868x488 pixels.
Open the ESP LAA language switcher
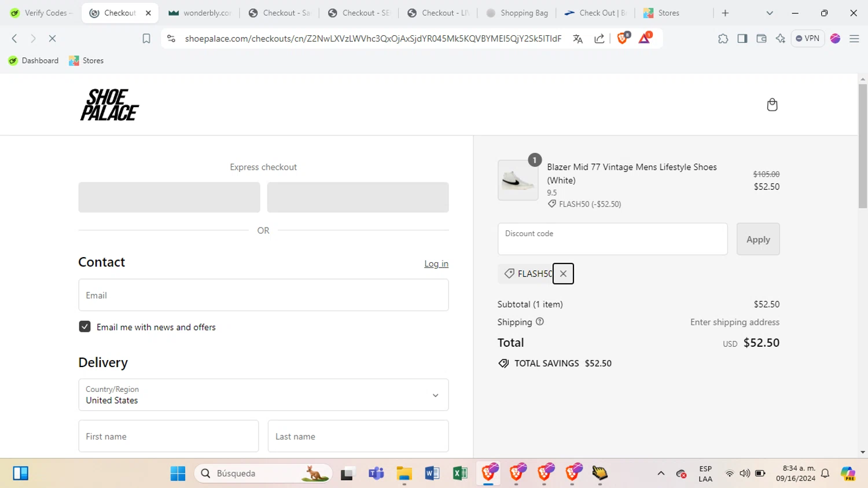705,474
